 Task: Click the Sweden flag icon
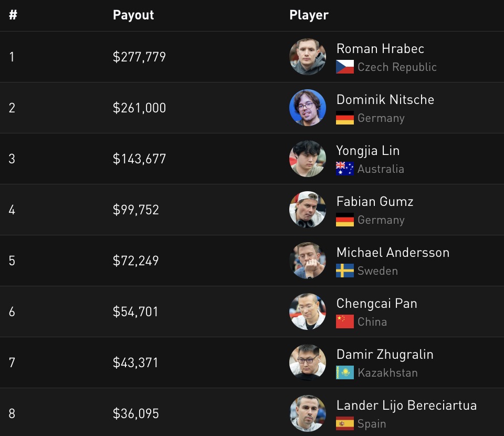(x=345, y=271)
